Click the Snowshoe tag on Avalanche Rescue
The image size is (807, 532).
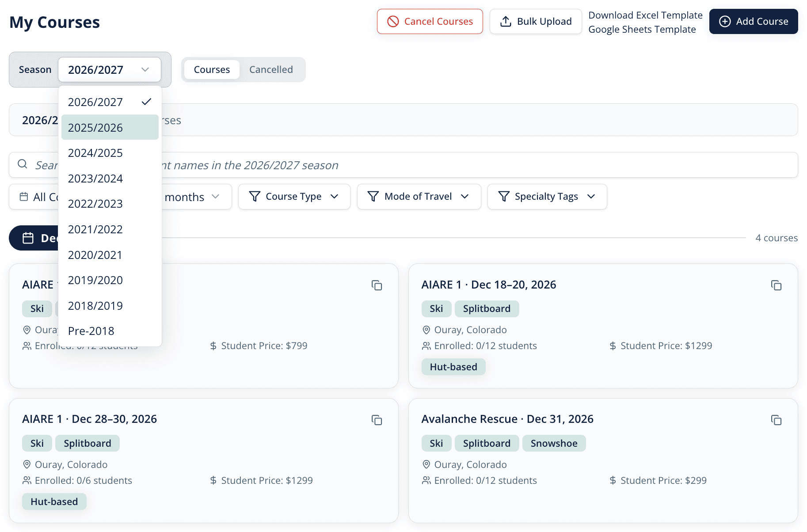point(554,443)
